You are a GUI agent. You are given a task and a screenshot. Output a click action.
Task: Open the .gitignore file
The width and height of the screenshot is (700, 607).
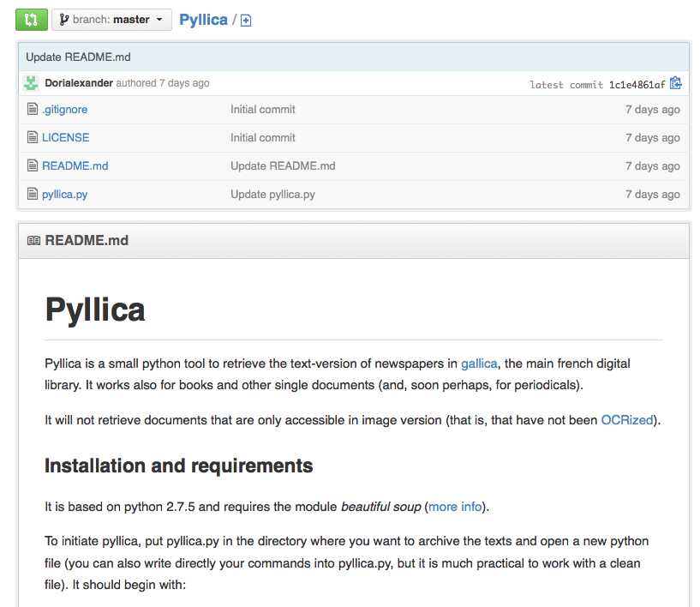click(65, 110)
